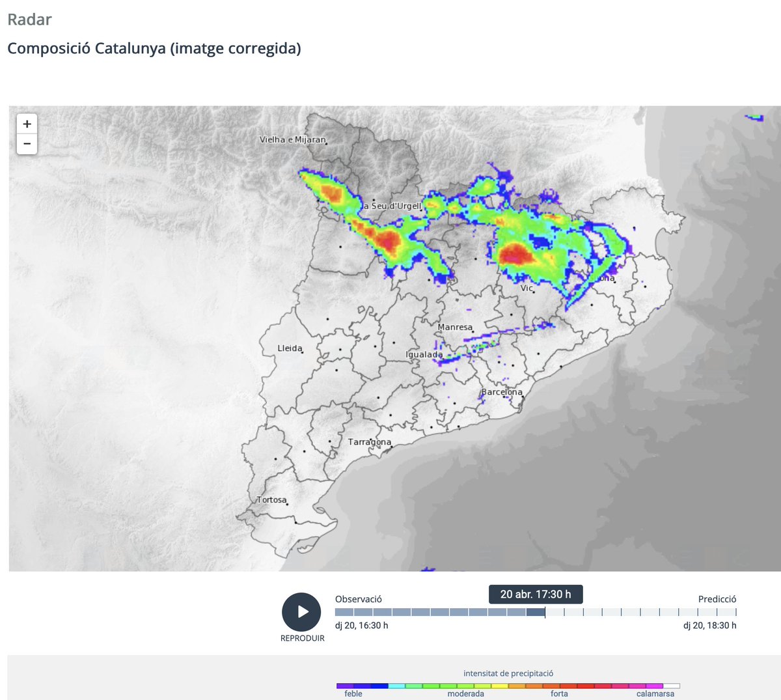This screenshot has width=781, height=700.
Task: Click the current frame slider segment
Action: pos(536,612)
